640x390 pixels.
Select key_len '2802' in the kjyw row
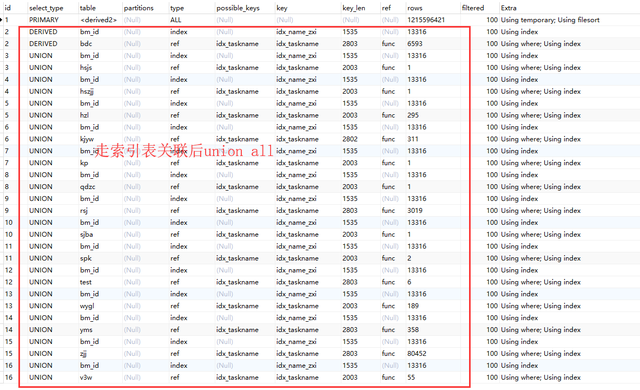[x=350, y=139]
